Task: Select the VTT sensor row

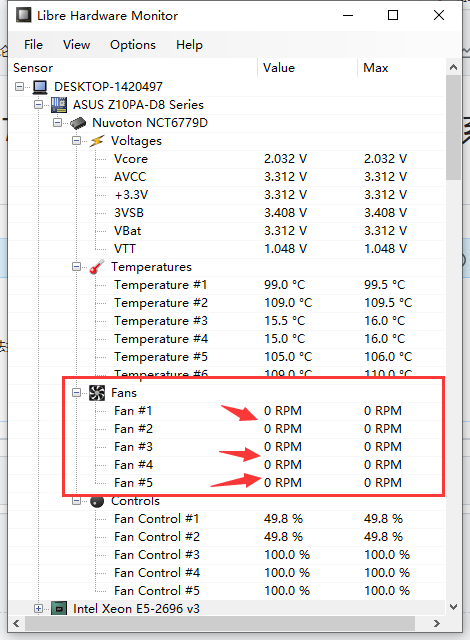Action: [227, 249]
